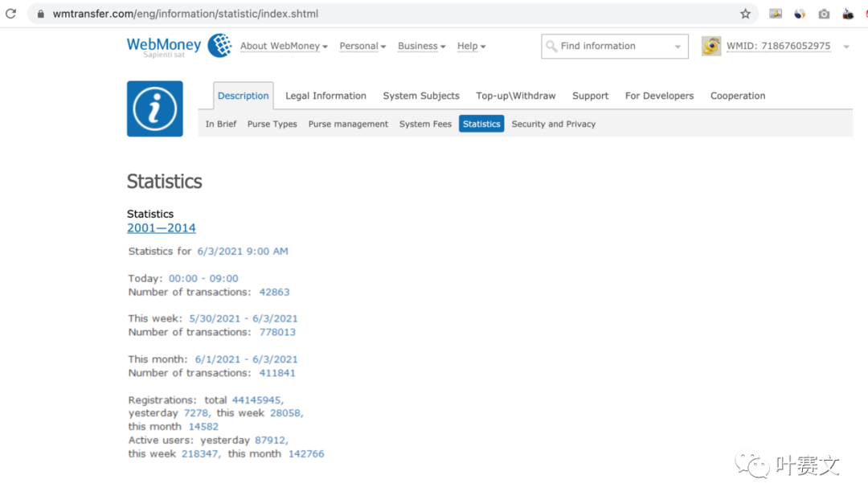This screenshot has height=504, width=868.
Task: Reload the page with the refresh icon
Action: click(11, 14)
